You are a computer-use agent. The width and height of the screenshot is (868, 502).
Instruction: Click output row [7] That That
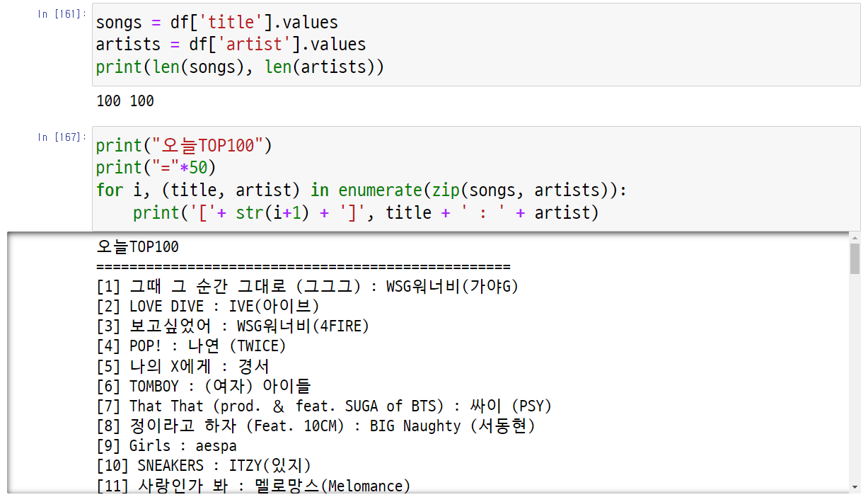pos(324,406)
